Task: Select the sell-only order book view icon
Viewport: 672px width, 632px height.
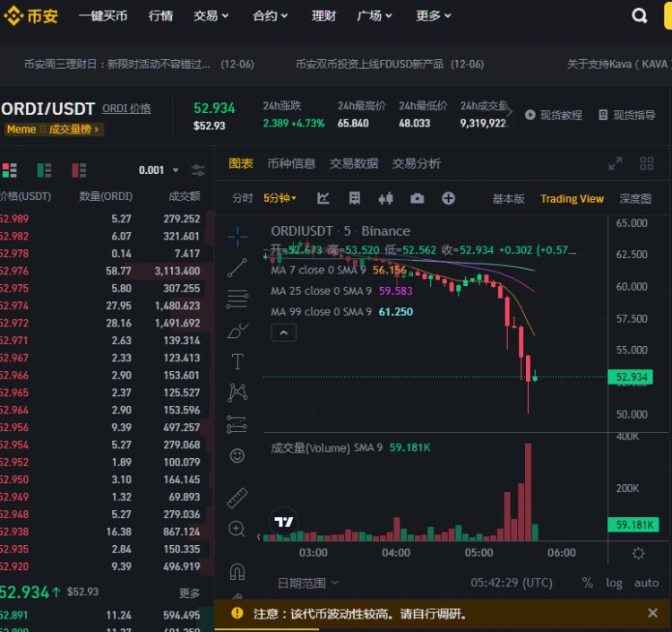Action: 79,170
